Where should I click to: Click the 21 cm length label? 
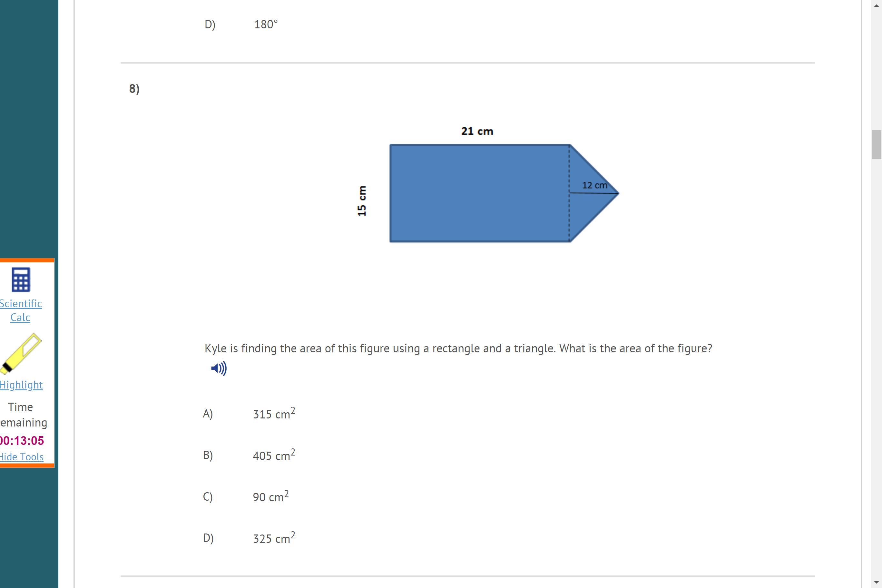477,131
